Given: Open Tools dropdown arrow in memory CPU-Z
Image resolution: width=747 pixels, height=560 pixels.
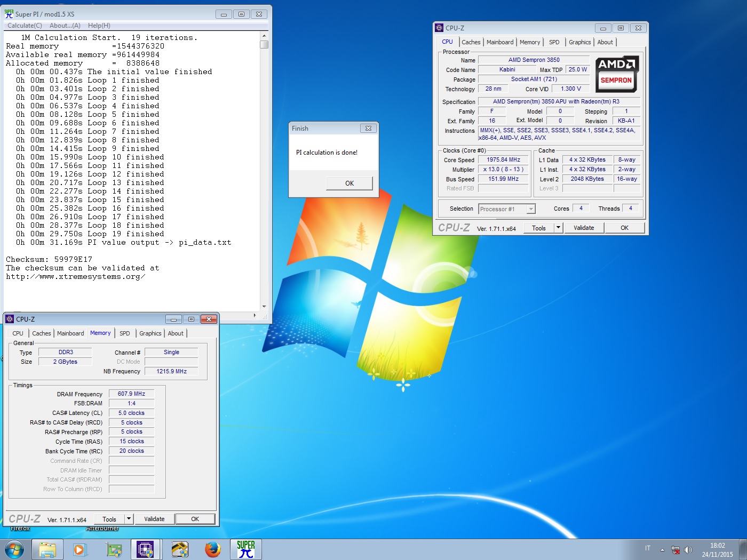Looking at the screenshot, I should (129, 519).
